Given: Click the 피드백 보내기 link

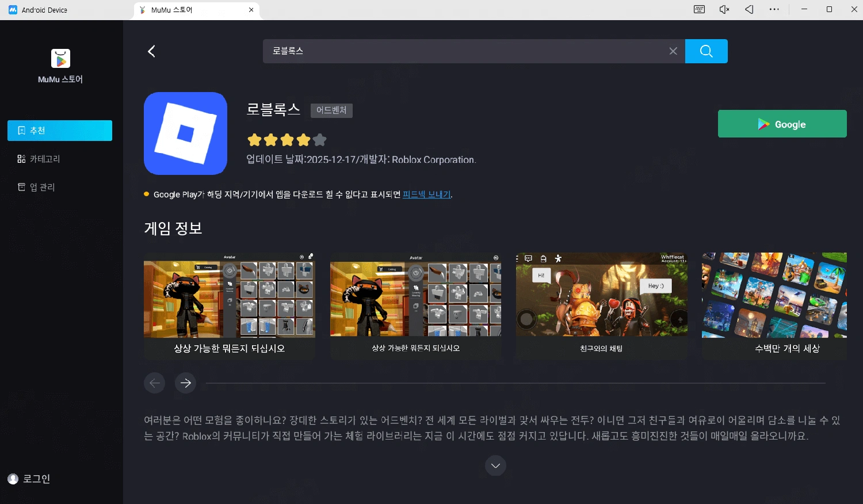Looking at the screenshot, I should click(x=426, y=194).
